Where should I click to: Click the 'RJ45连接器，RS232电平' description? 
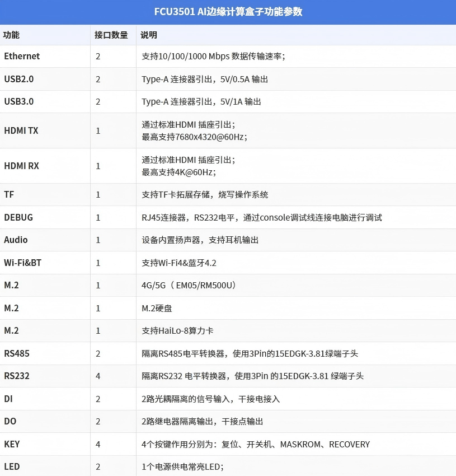click(188, 218)
